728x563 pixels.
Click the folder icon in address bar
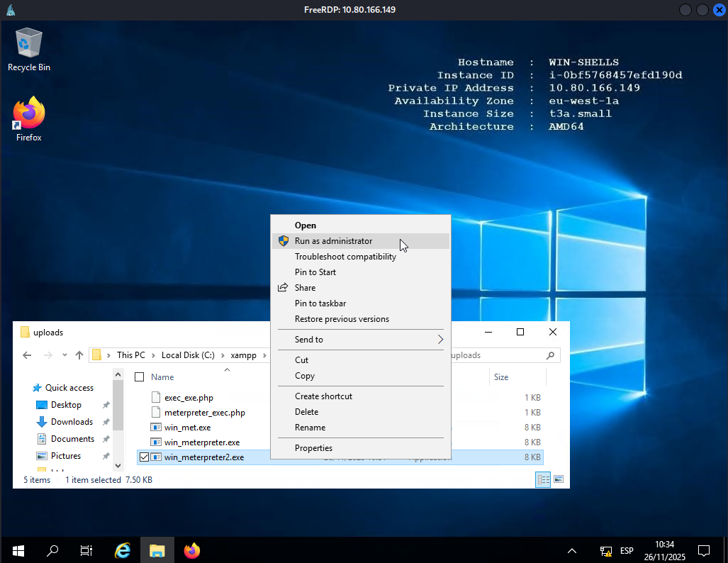[x=96, y=355]
